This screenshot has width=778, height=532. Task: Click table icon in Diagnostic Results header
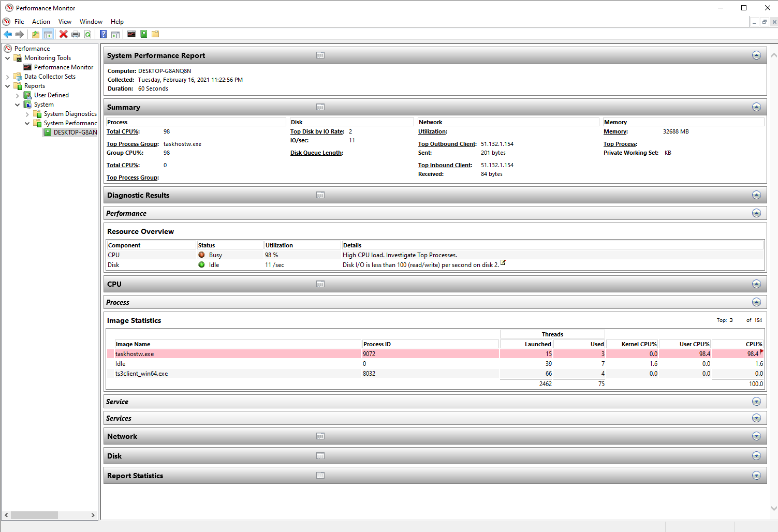320,195
